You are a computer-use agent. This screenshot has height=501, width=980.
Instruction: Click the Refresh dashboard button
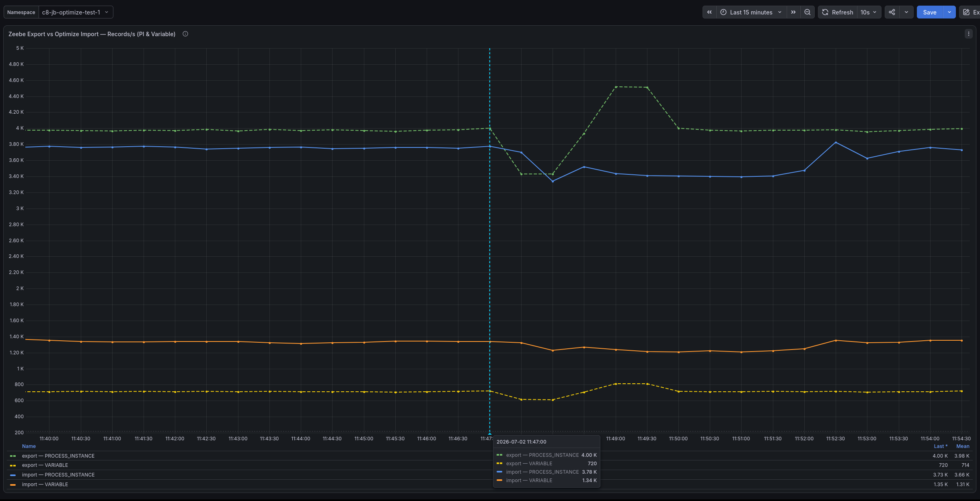[x=837, y=12]
